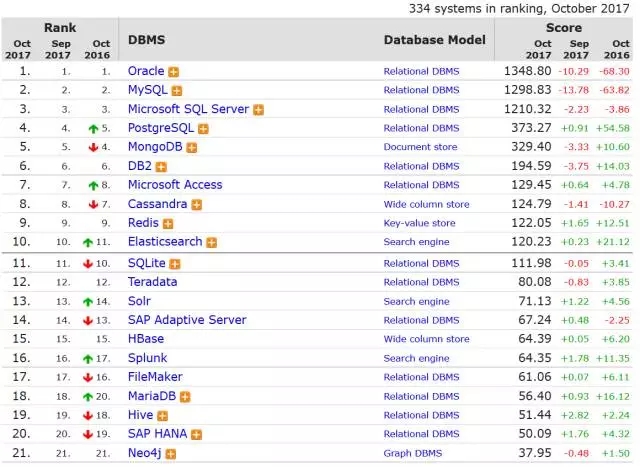Click the red down arrow in SAP HANA row

(88, 434)
